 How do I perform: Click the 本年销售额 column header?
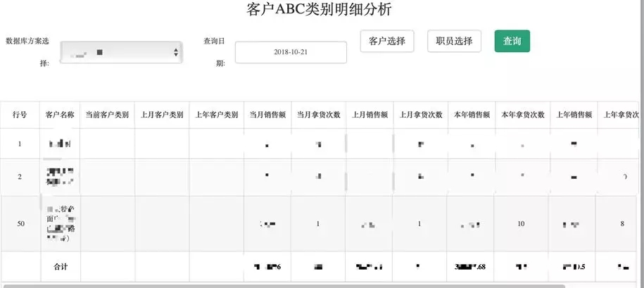471,115
